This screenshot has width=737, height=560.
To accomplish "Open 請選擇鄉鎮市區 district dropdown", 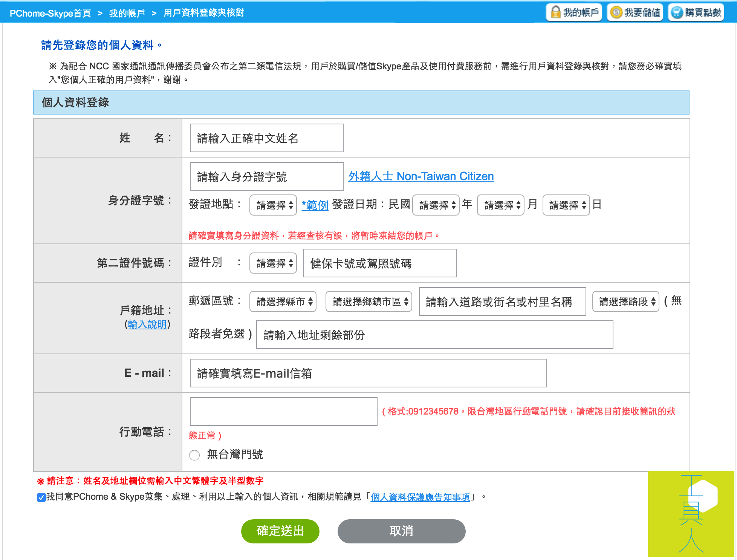I will [369, 301].
